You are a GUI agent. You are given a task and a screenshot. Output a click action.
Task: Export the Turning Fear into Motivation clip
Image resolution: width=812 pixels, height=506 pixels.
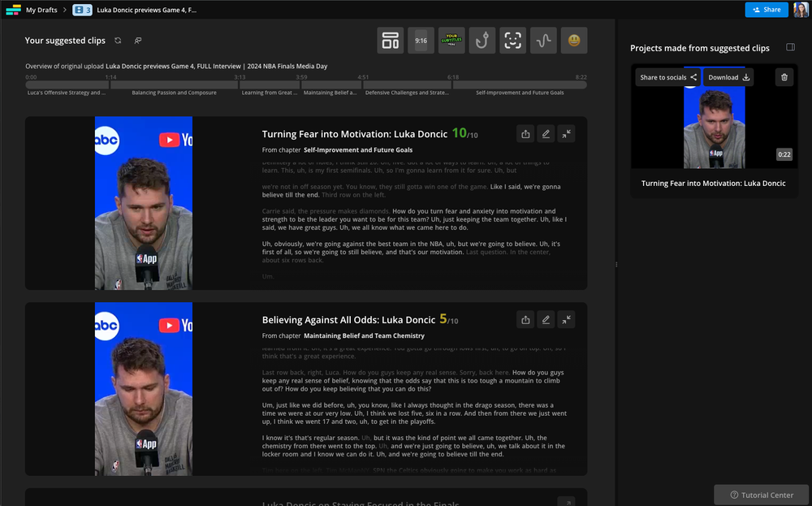point(525,134)
